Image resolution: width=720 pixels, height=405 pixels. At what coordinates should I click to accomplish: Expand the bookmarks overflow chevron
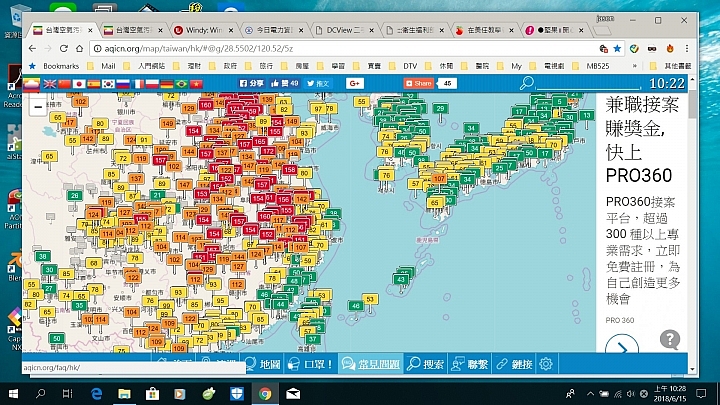point(635,66)
